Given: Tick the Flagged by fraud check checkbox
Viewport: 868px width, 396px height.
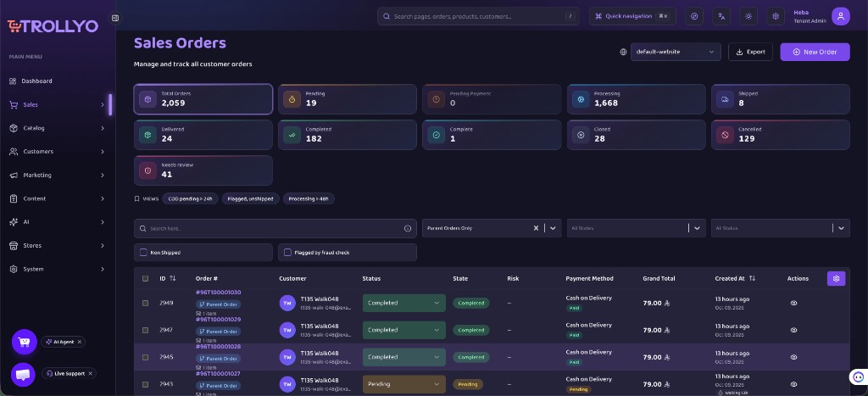Looking at the screenshot, I should 287,253.
